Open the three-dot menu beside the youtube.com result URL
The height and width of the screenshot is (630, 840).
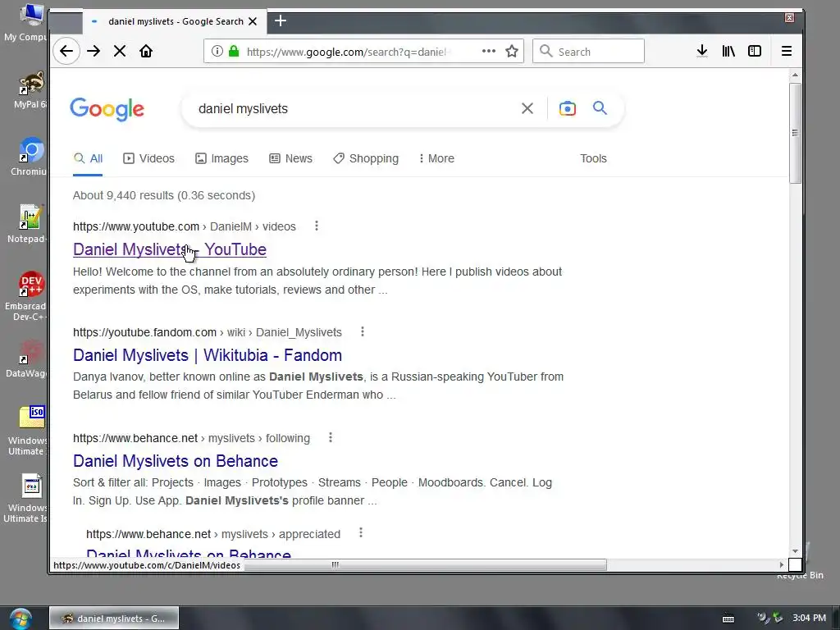pos(317,226)
